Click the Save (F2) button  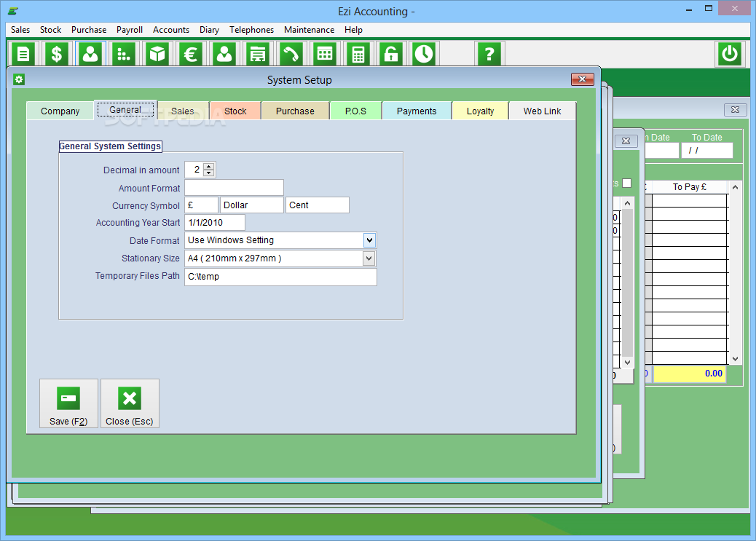click(68, 403)
